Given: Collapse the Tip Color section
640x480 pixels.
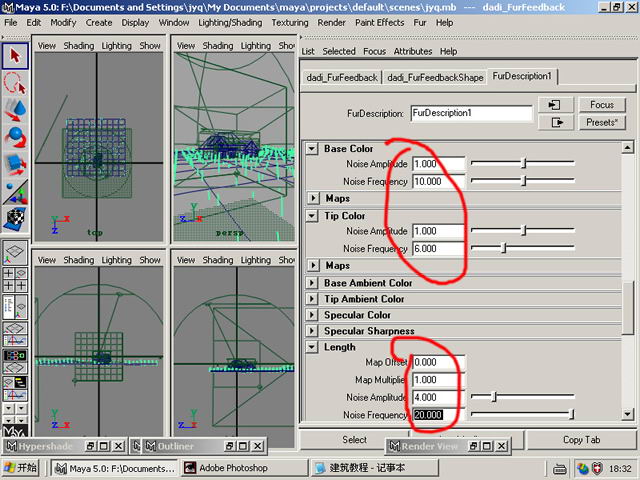Looking at the screenshot, I should point(312,216).
